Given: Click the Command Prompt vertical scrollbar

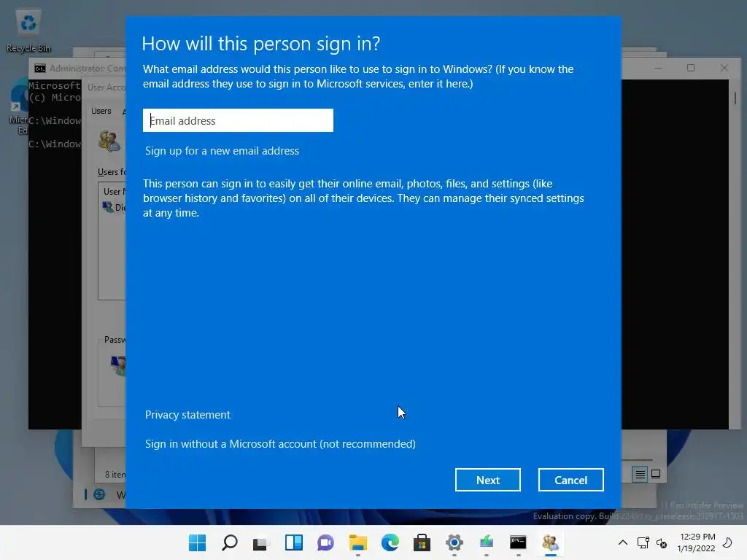Looking at the screenshot, I should pos(735,254).
